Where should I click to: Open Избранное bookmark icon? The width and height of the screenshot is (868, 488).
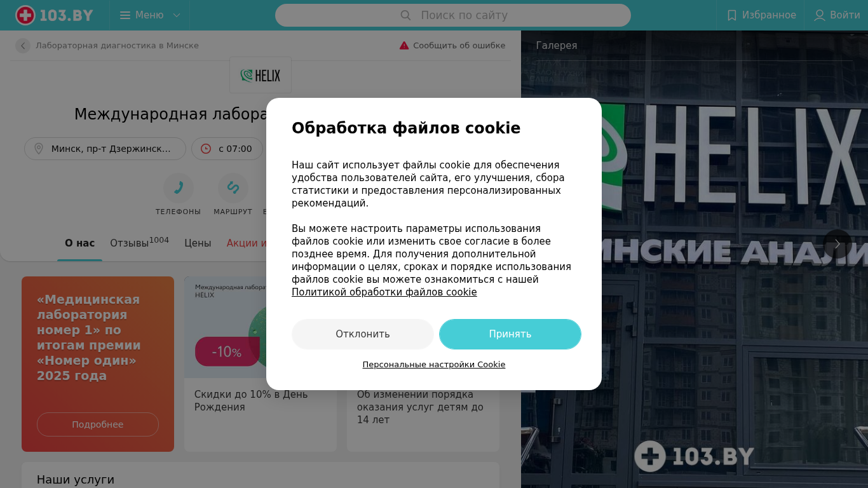732,15
